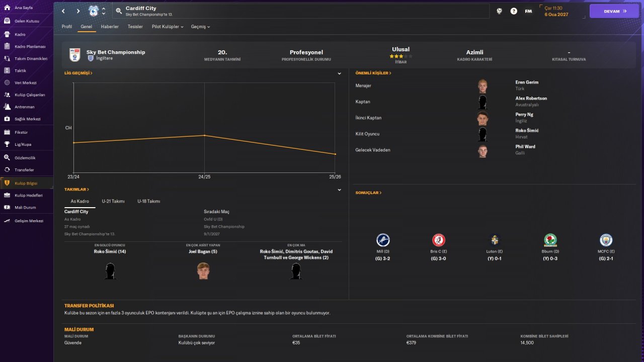Collapse the Takımlar panel chevron
Viewport: 644px width, 362px height.
[x=340, y=190]
